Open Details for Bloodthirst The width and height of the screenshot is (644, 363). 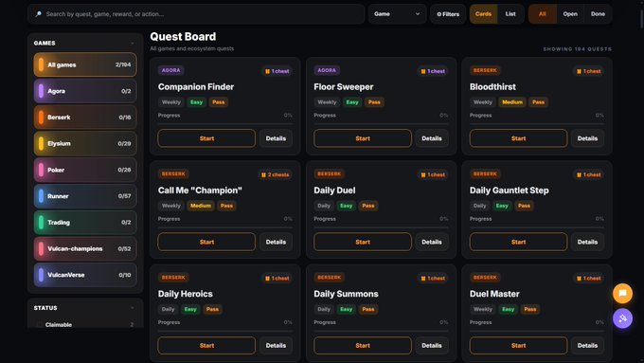point(587,138)
